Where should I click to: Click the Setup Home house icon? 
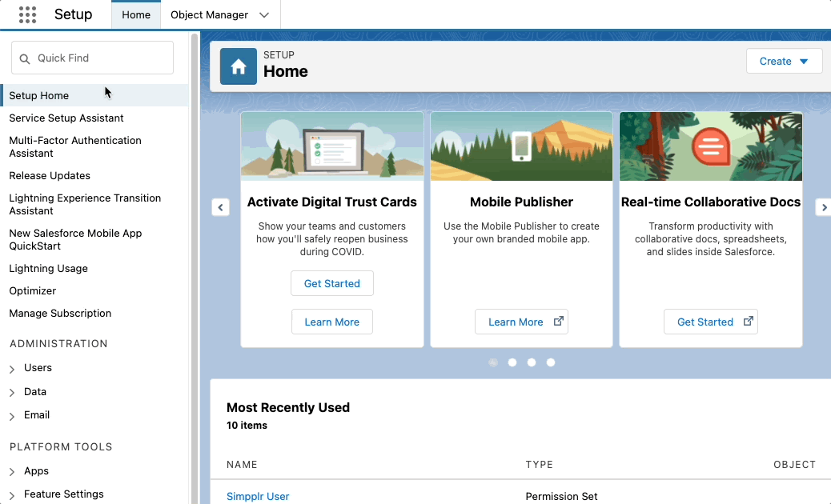(x=239, y=66)
